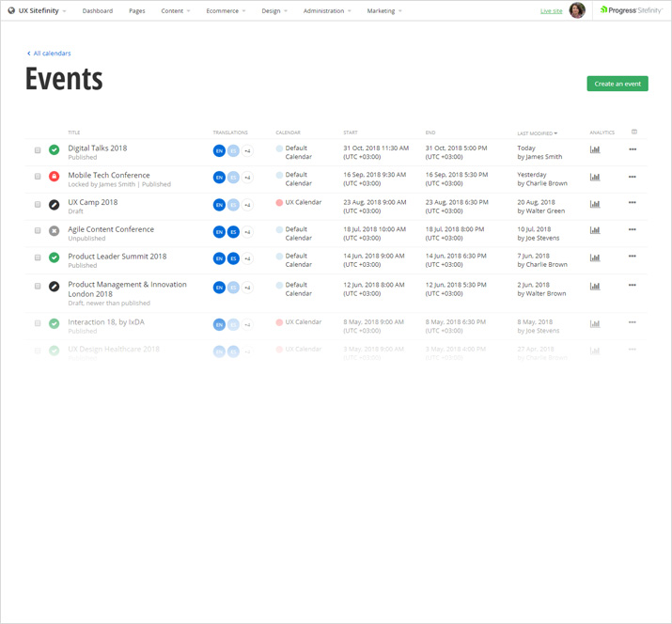Click the globe icon next to UX Sitefinity
This screenshot has width=672, height=624.
[x=11, y=10]
